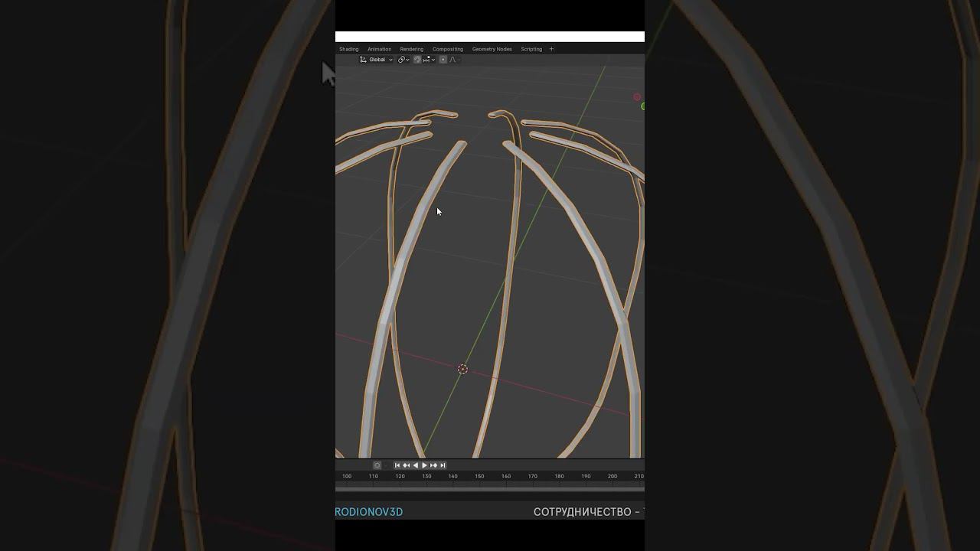The height and width of the screenshot is (551, 980).
Task: Click the 3D cursor at the origin
Action: tap(462, 370)
